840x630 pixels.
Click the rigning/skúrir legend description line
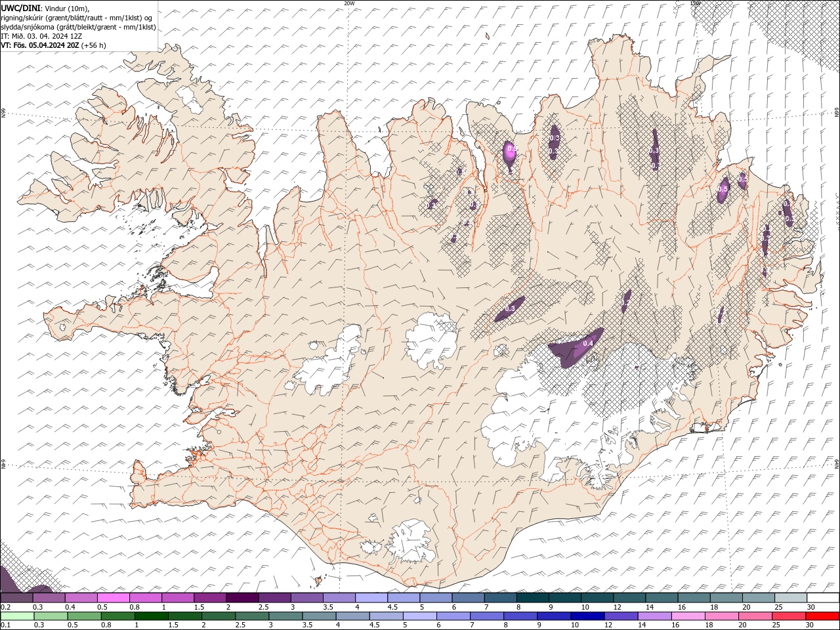77,18
